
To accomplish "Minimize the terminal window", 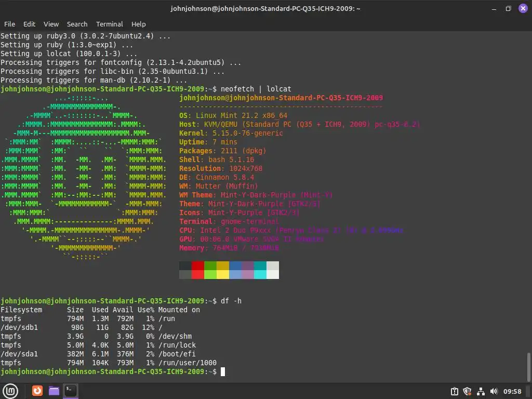I will tap(494, 9).
